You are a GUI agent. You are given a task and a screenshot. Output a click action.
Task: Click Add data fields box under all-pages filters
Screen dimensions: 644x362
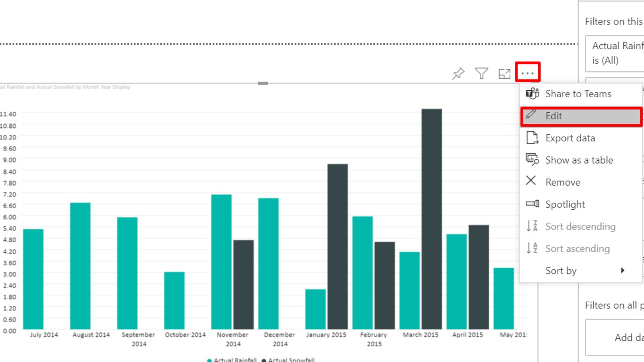click(615, 337)
